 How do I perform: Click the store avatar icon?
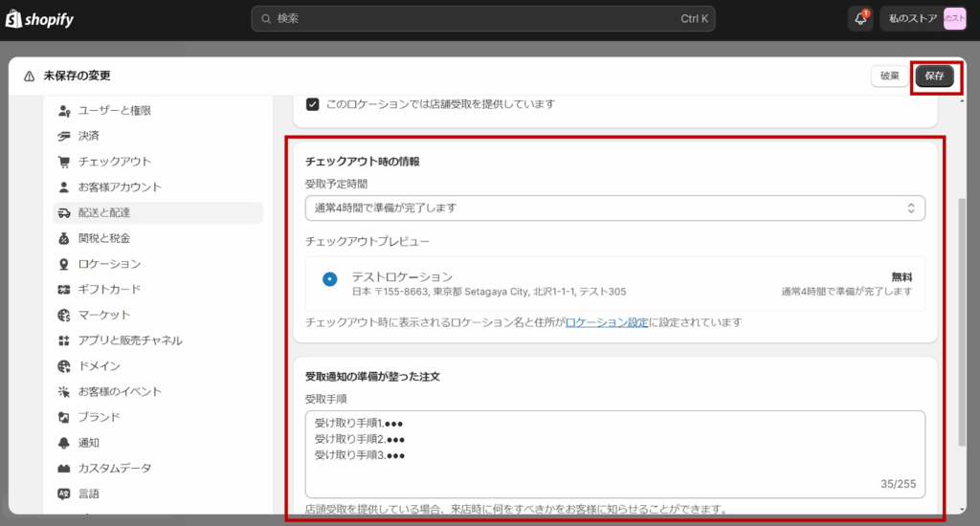click(954, 19)
